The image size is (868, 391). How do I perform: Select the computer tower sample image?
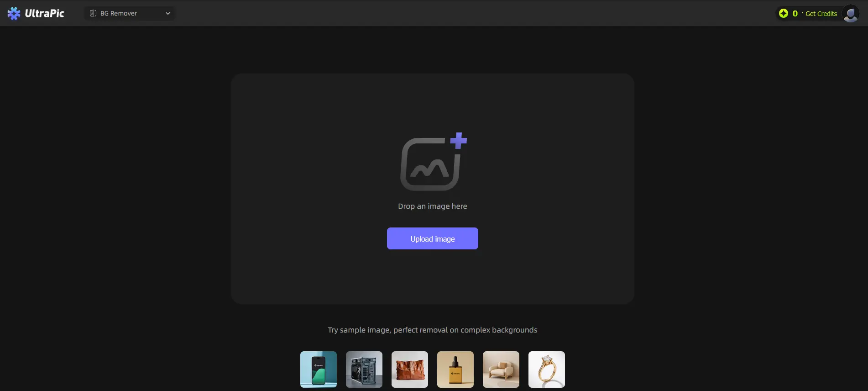[x=364, y=369]
